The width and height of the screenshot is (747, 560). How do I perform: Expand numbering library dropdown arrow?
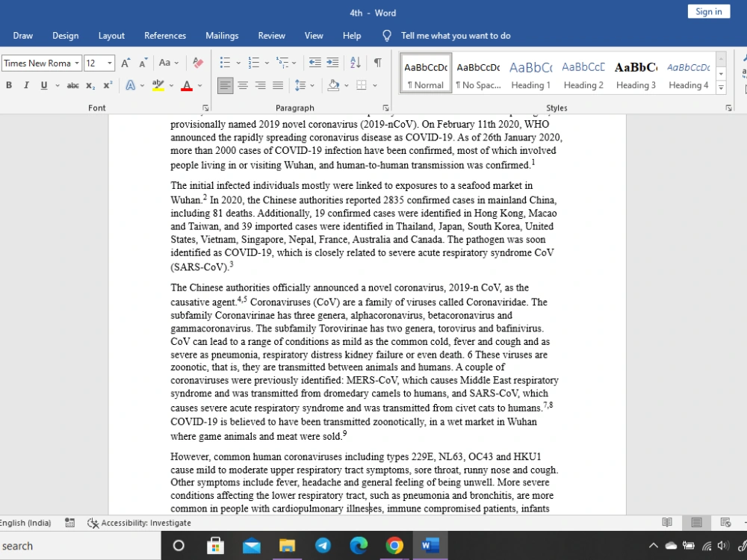(267, 63)
